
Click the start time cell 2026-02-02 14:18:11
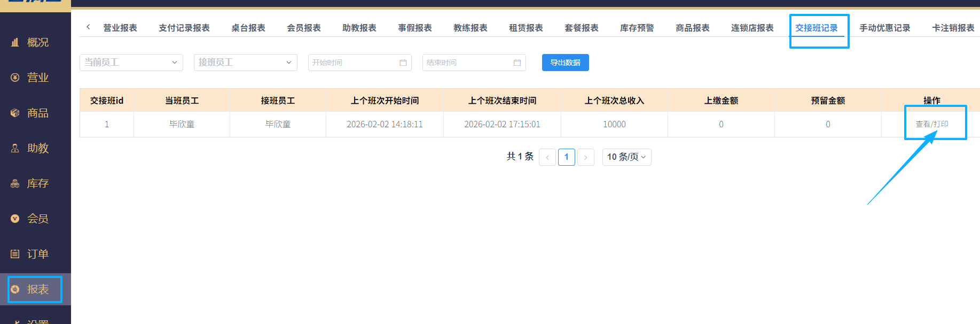click(x=385, y=124)
